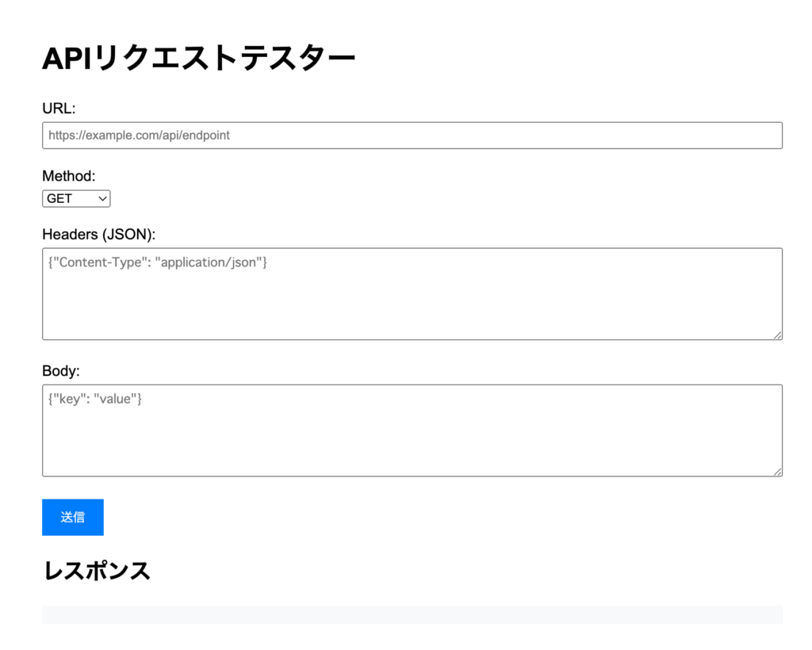Click the Body placeholder JSON example
The width and height of the screenshot is (812, 650).
[x=95, y=399]
